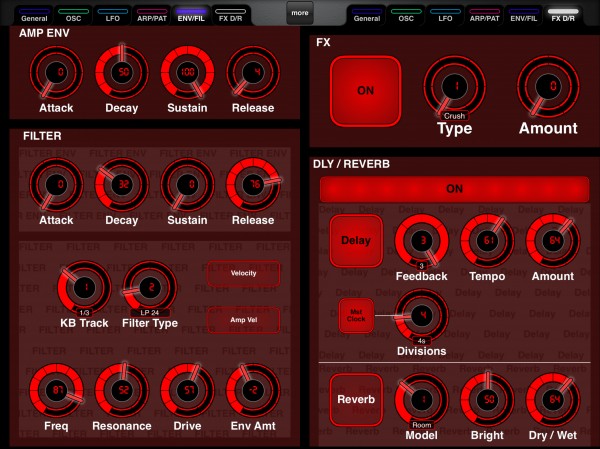The image size is (600, 449).
Task: Open the left General tab
Action: click(34, 15)
